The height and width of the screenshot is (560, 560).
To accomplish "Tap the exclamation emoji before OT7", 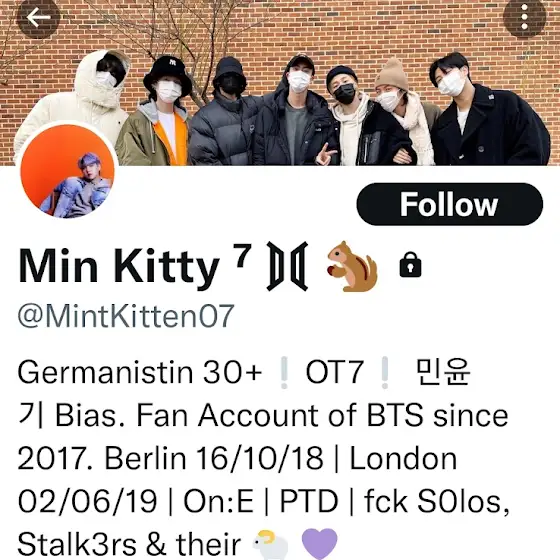I will click(284, 373).
